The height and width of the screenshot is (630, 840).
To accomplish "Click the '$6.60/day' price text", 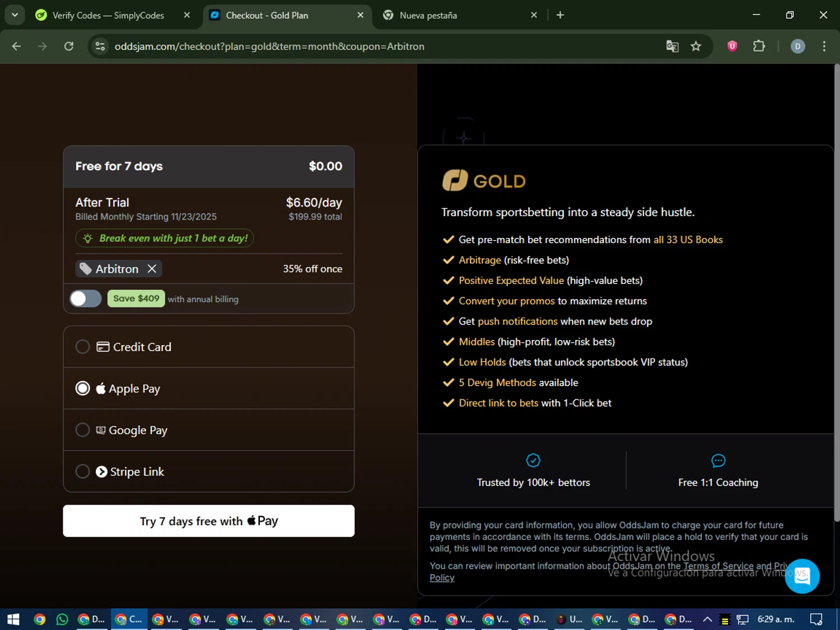I will click(314, 202).
